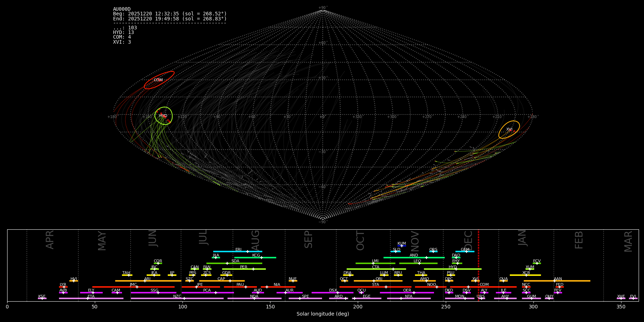
Task: Click the ORI shower bar on the timeline
Action: click(378, 281)
